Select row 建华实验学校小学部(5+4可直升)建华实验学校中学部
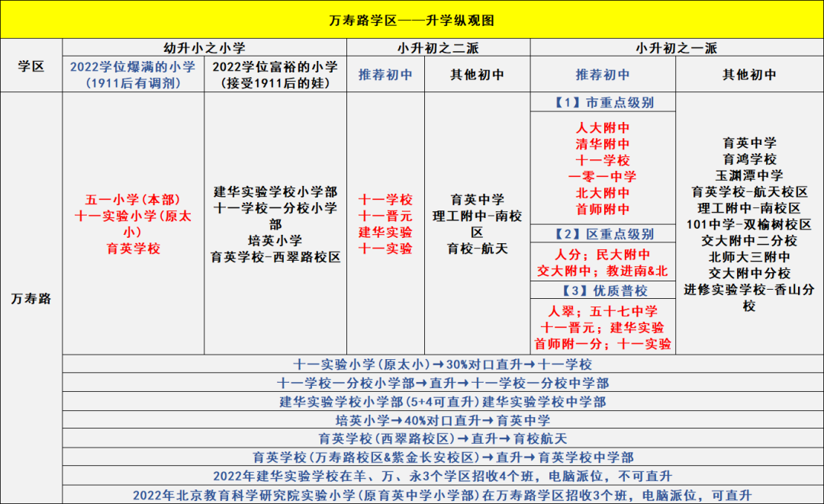Viewport: 824px width, 504px height. pos(443,402)
